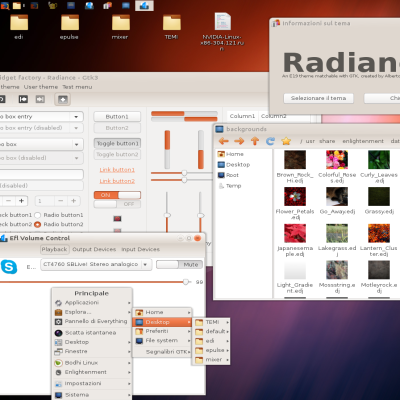Image resolution: width=400 pixels, height=400 pixels.
Task: Click the plus on the enabled spin button
Action: 21,201
